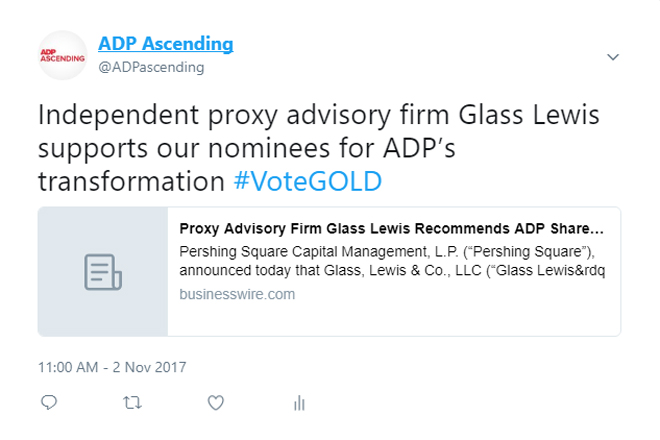Screen dimensions: 660x440
Task: Reply to the ADP Ascending tweet
Action: [x=49, y=403]
